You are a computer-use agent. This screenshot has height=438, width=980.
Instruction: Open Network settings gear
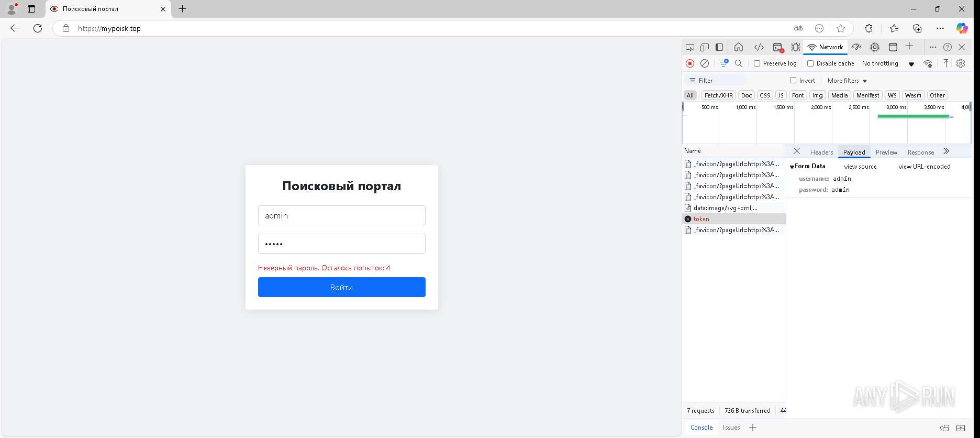click(961, 63)
